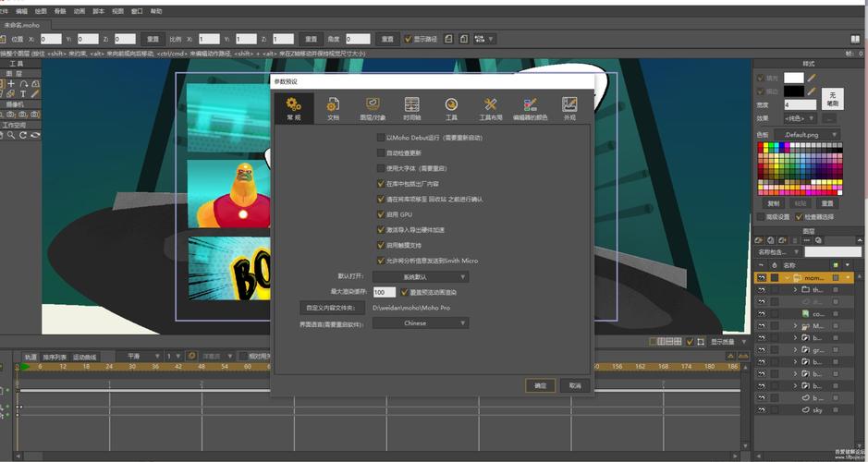Toggle 检查器选择 checkbox in style panel
Screen dimensions: 868x462
pos(799,217)
